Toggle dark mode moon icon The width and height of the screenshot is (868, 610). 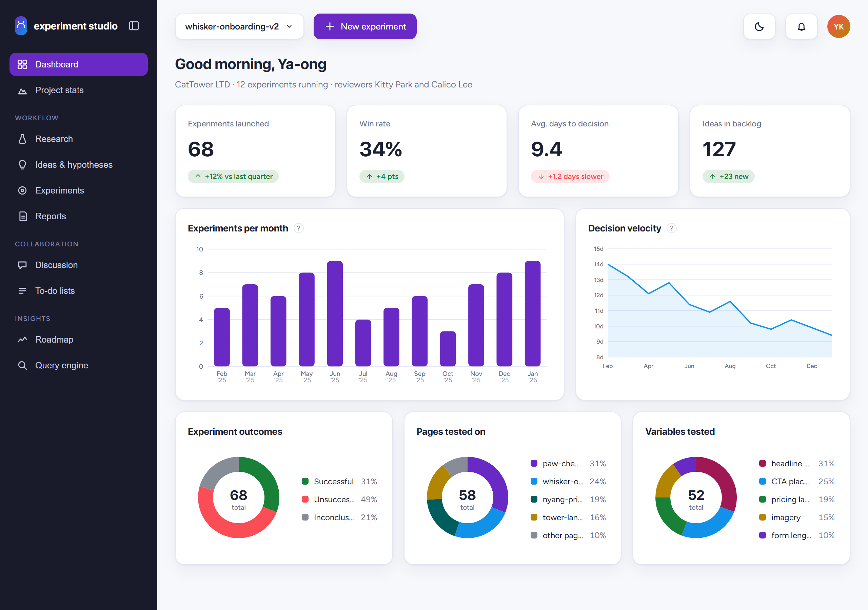pyautogui.click(x=759, y=26)
